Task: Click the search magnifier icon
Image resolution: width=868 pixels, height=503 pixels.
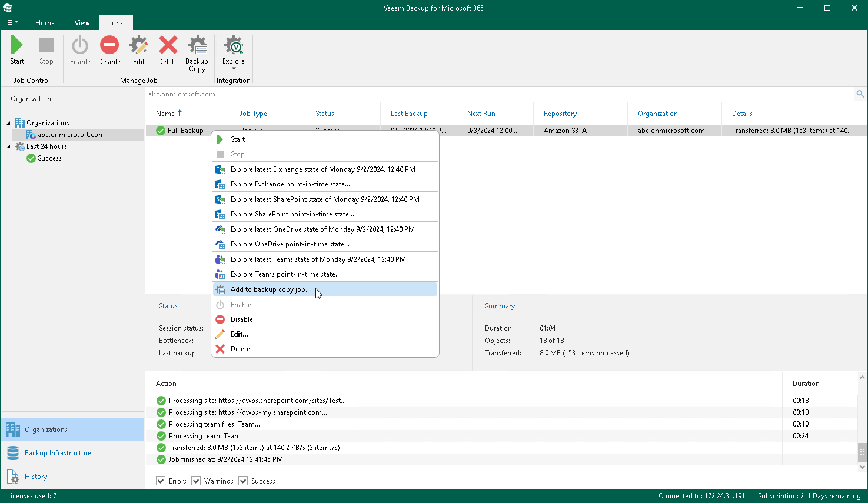Action: (860, 94)
